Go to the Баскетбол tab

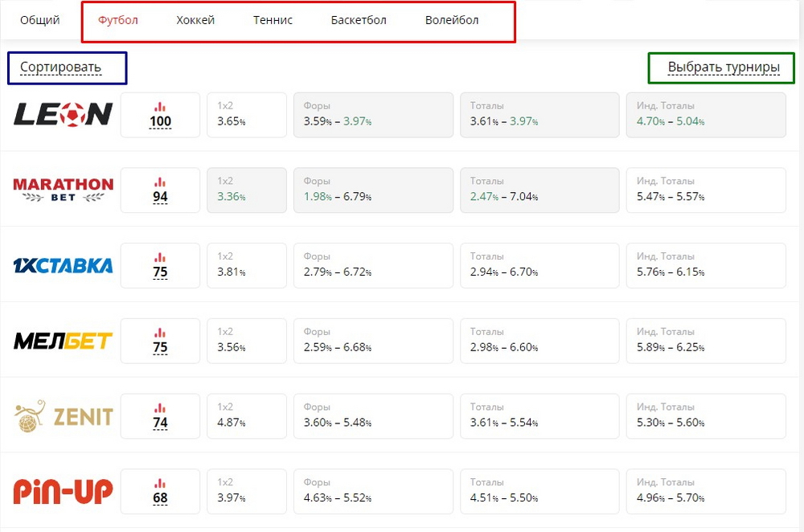click(359, 20)
